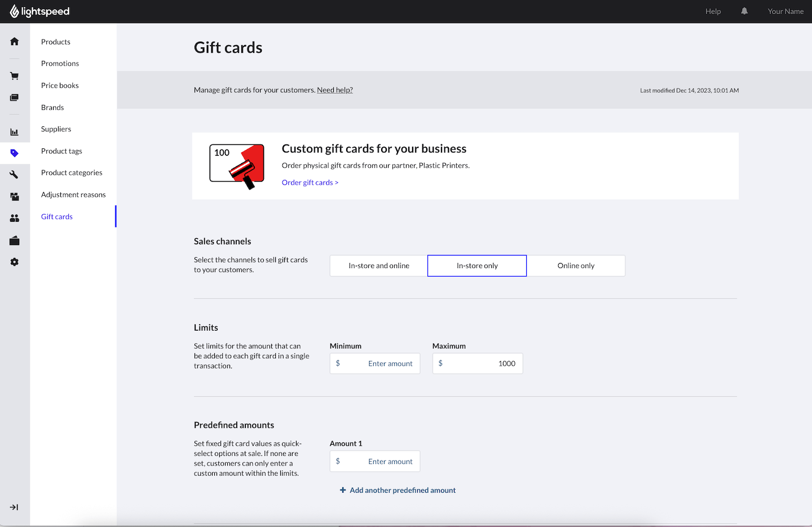Open the shopping cart icon in the sidebar

pos(15,76)
